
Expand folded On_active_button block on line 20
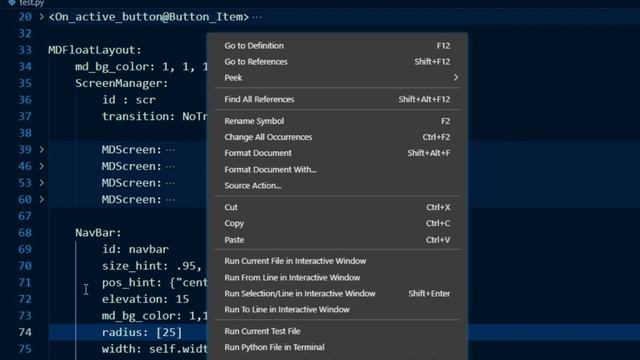[42, 17]
